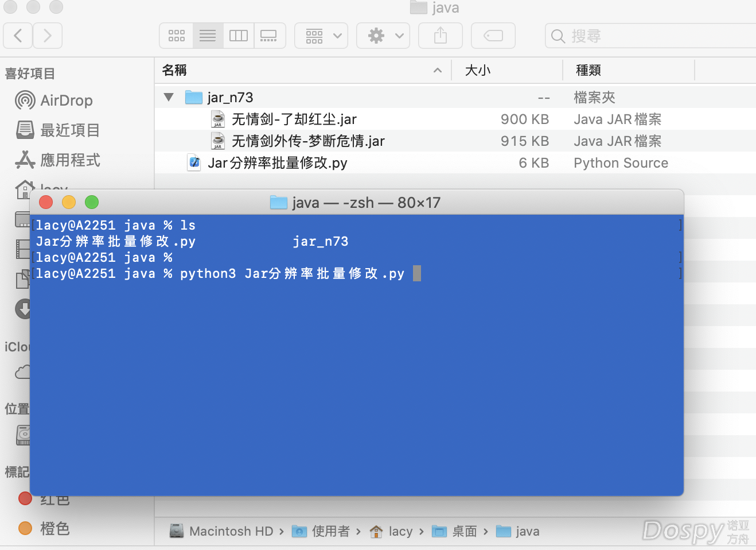Click the java folder in the path bar
The image size is (756, 550).
[x=518, y=531]
